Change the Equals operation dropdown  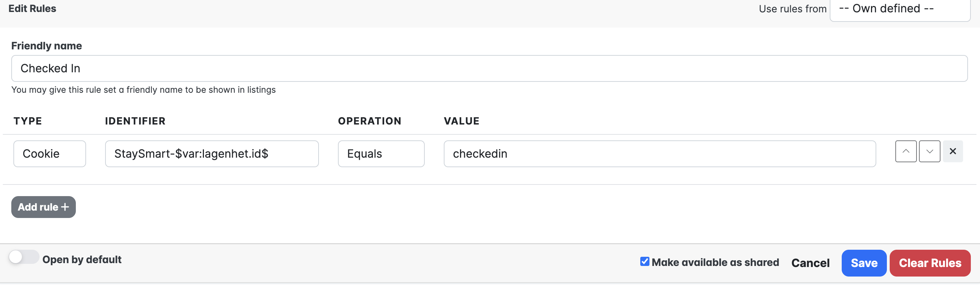click(381, 154)
